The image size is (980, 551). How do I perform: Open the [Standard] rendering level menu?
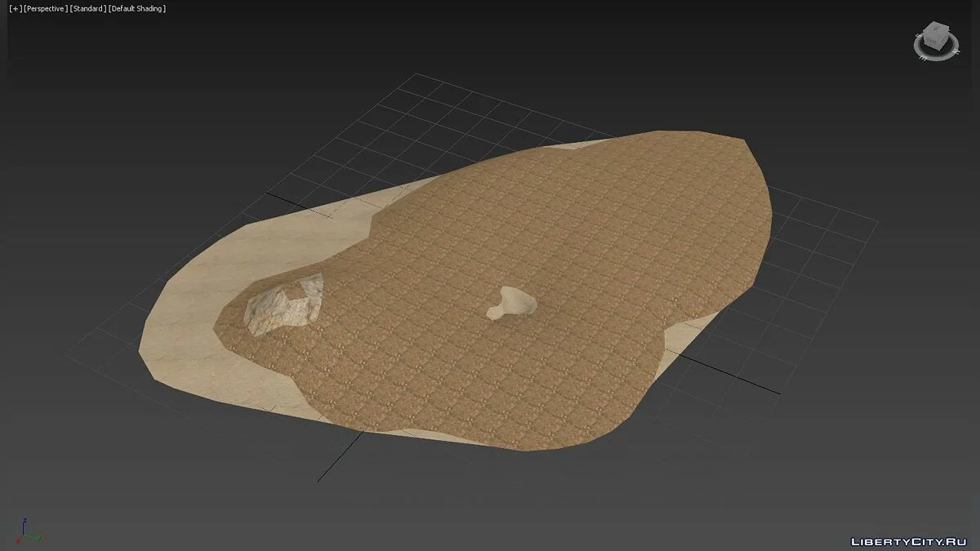[88, 8]
